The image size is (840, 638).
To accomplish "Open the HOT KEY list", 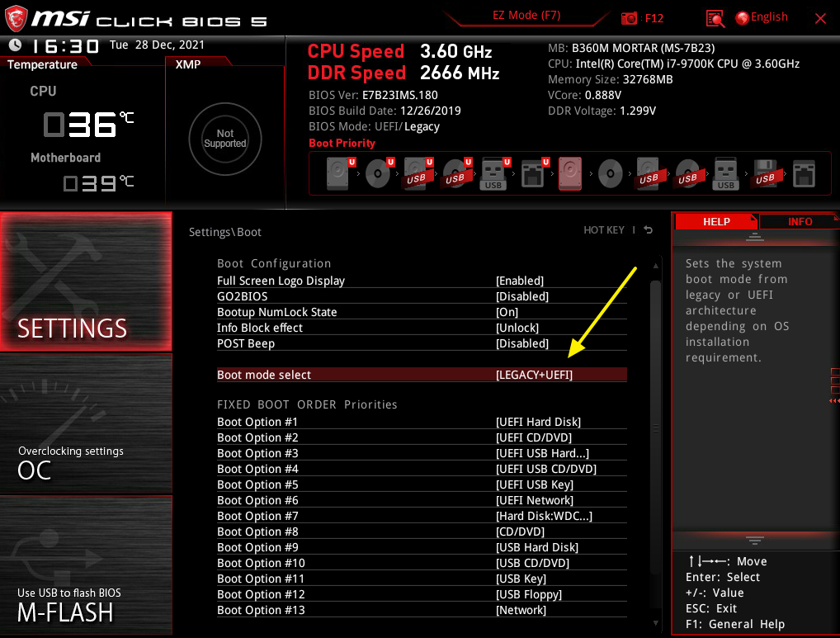I will [x=604, y=229].
